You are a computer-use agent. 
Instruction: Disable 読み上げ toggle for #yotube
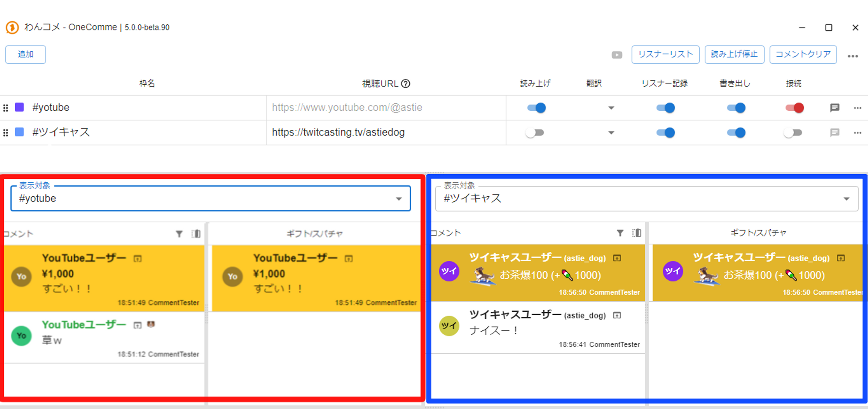click(536, 108)
